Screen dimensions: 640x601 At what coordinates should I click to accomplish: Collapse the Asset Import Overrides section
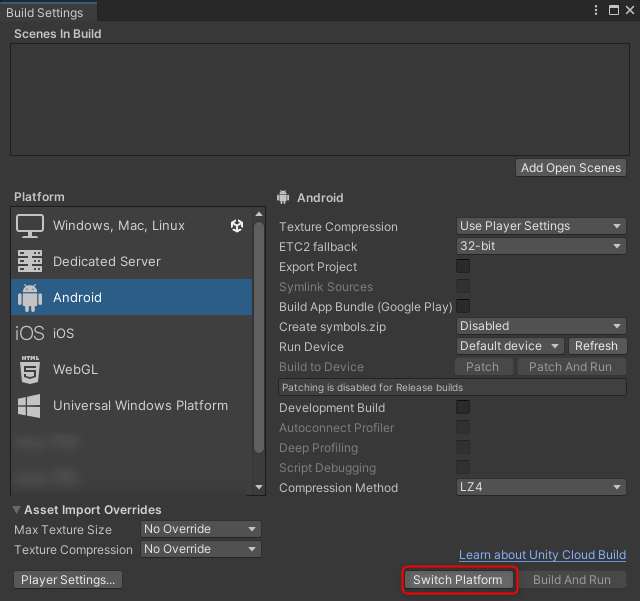coord(16,510)
